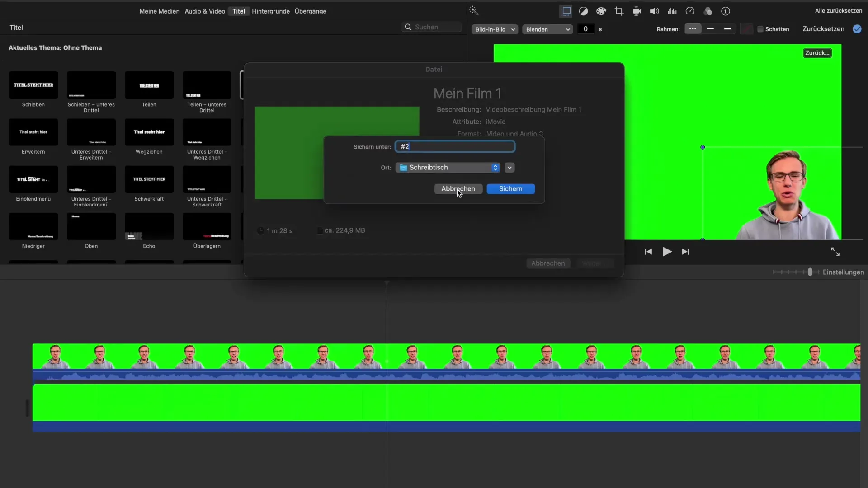Viewport: 868px width, 488px height.
Task: Skip to next clip in viewer
Action: pyautogui.click(x=685, y=252)
